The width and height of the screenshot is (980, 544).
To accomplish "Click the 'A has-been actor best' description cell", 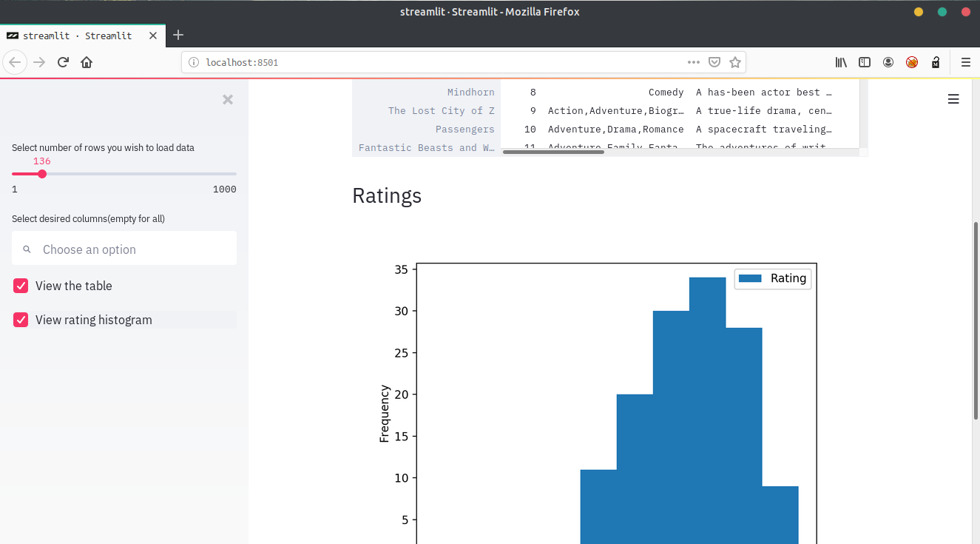I will click(764, 93).
